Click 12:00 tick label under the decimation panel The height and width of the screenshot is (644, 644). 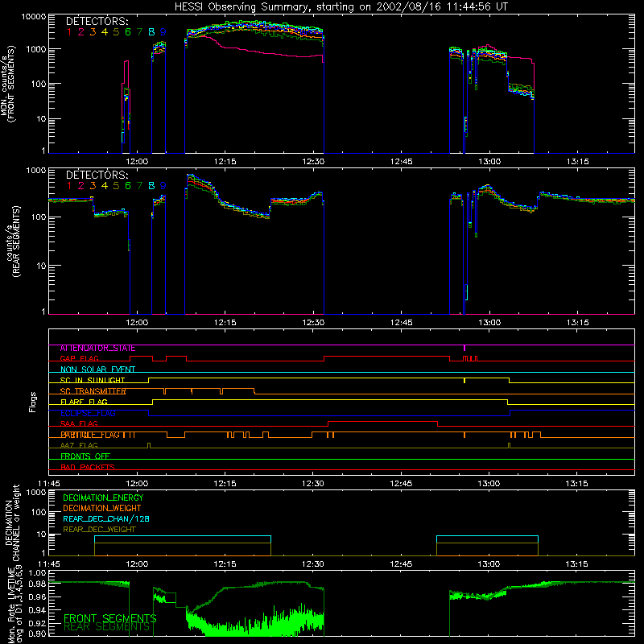(137, 564)
